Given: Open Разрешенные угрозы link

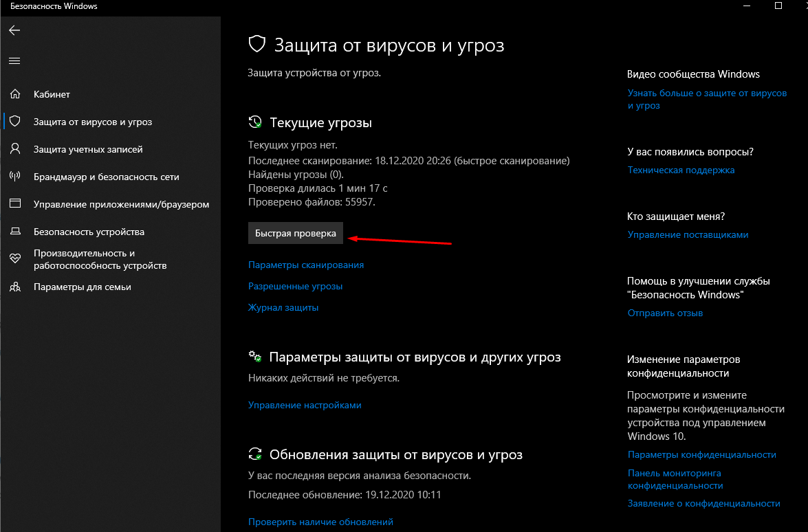Looking at the screenshot, I should [x=295, y=286].
